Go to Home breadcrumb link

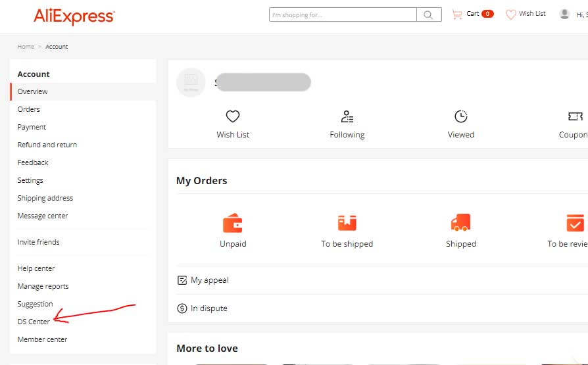coord(26,47)
